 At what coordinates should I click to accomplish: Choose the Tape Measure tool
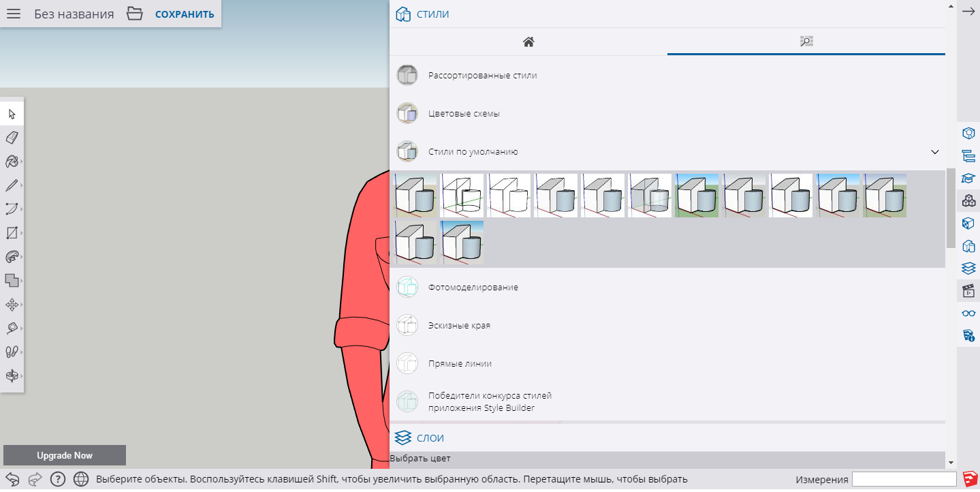point(12,328)
